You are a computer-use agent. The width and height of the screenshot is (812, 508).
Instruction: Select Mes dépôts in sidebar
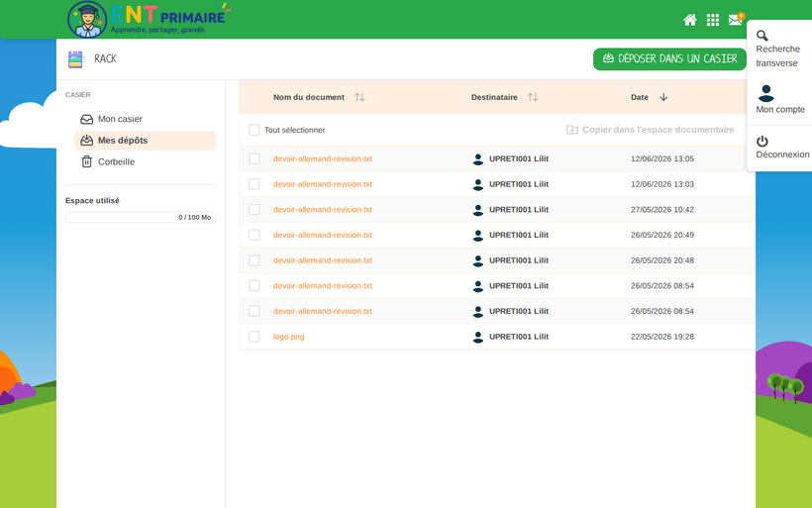(145, 141)
